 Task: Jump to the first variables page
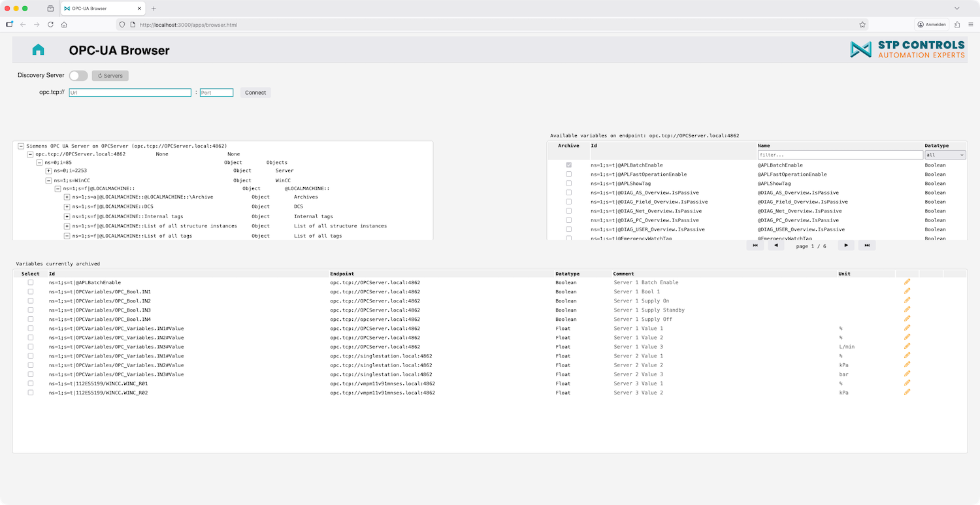[x=755, y=245]
